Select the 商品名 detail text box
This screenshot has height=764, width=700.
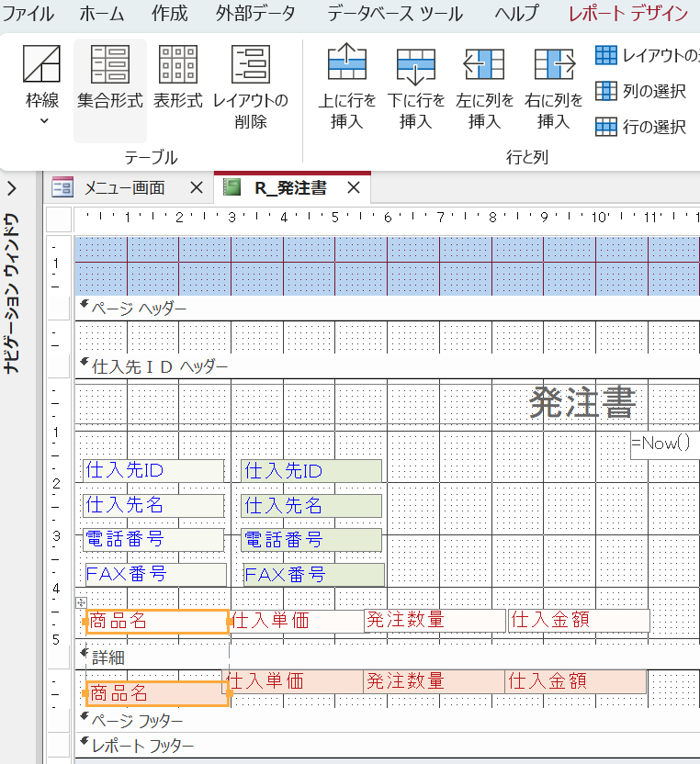click(157, 693)
